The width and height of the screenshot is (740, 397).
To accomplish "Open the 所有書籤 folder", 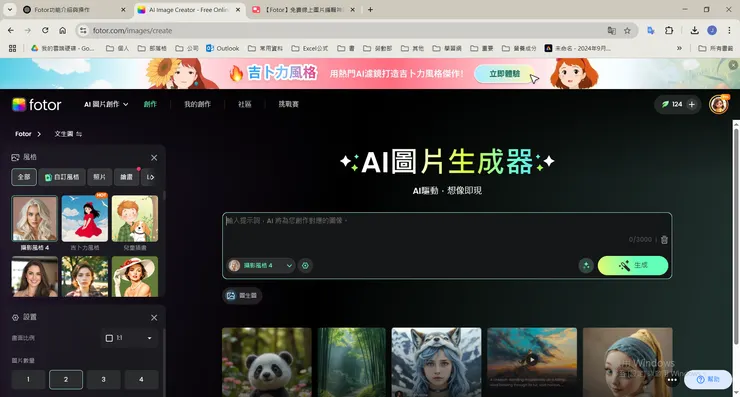I will pyautogui.click(x=715, y=48).
